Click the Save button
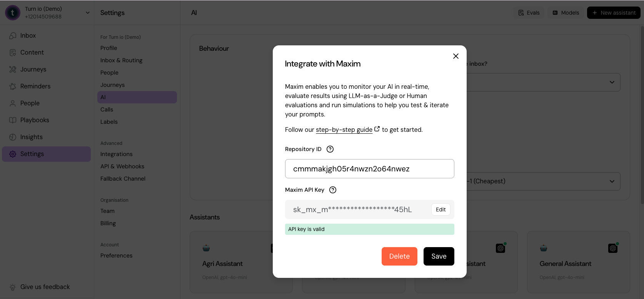Image resolution: width=644 pixels, height=299 pixels. tap(439, 256)
